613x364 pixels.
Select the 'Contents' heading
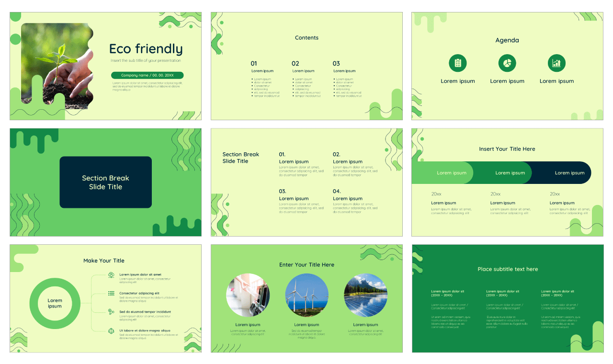[306, 38]
